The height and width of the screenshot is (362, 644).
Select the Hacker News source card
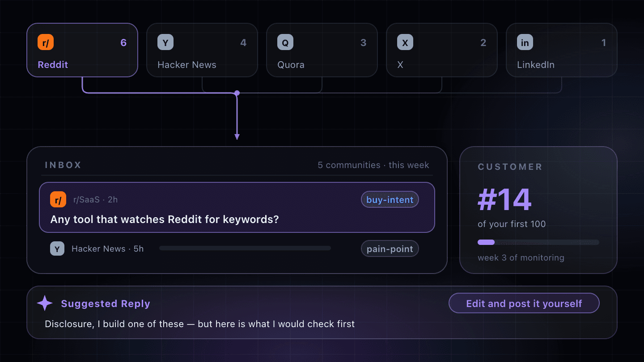coord(202,50)
